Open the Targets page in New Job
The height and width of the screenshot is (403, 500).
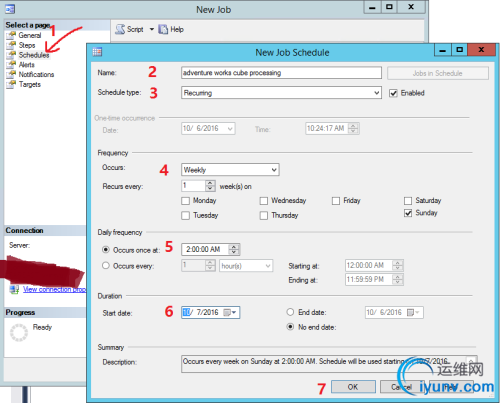30,84
